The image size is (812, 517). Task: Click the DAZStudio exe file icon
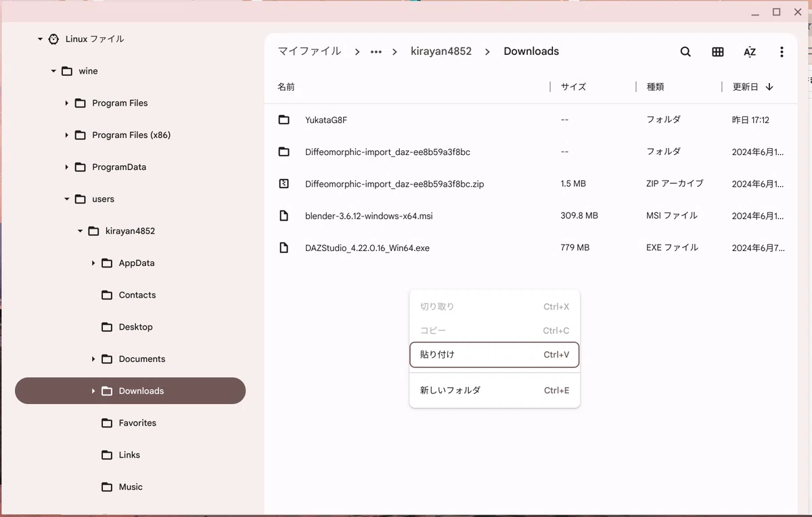pyautogui.click(x=284, y=248)
